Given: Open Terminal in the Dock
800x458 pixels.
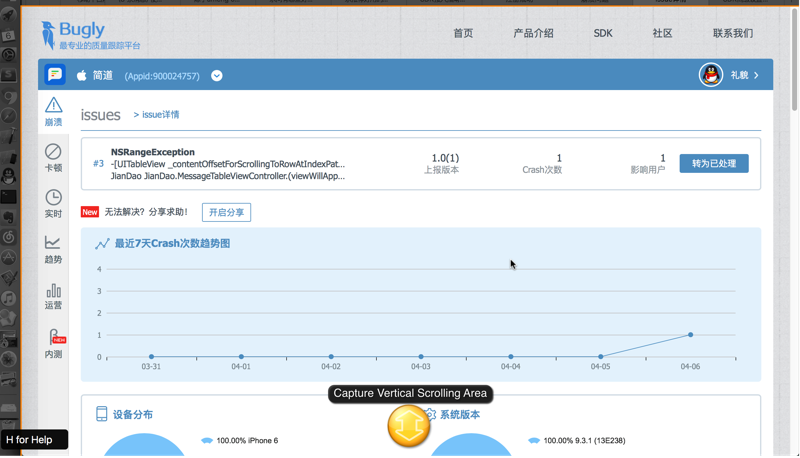Looking at the screenshot, I should pyautogui.click(x=9, y=197).
